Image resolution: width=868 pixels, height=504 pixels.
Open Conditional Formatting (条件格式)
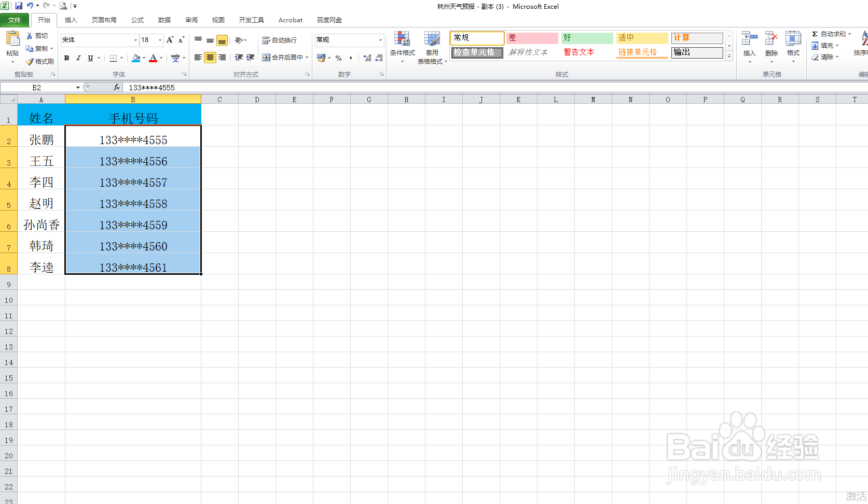tap(403, 47)
